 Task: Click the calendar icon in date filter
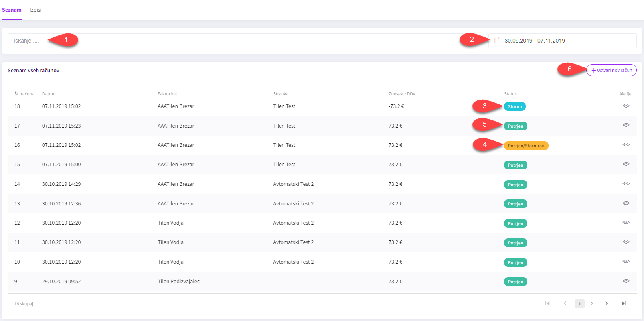point(497,41)
